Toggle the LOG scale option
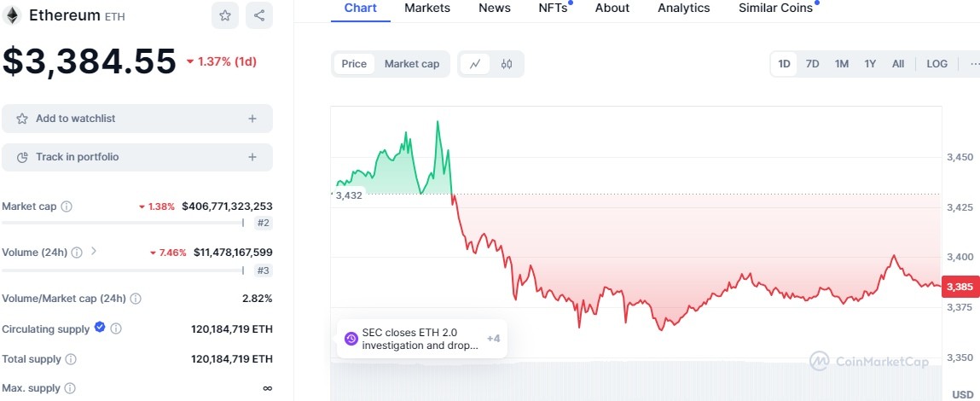980x401 pixels. click(x=937, y=64)
